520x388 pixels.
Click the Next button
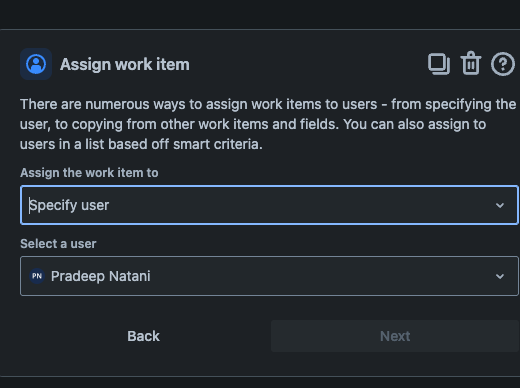(x=395, y=336)
